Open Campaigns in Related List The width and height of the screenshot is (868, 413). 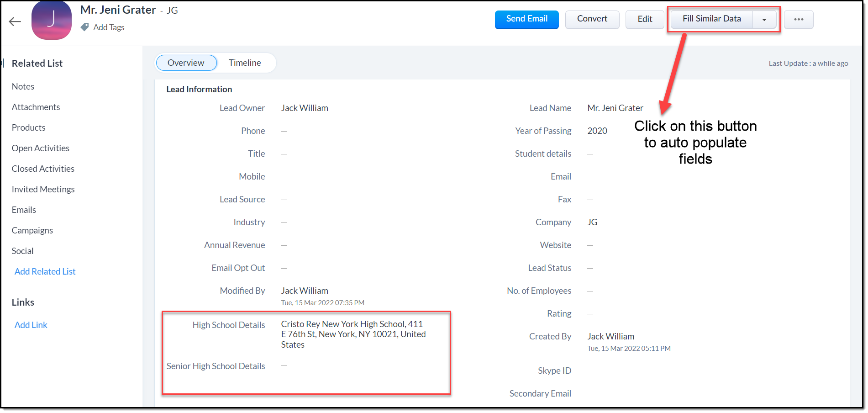click(32, 230)
